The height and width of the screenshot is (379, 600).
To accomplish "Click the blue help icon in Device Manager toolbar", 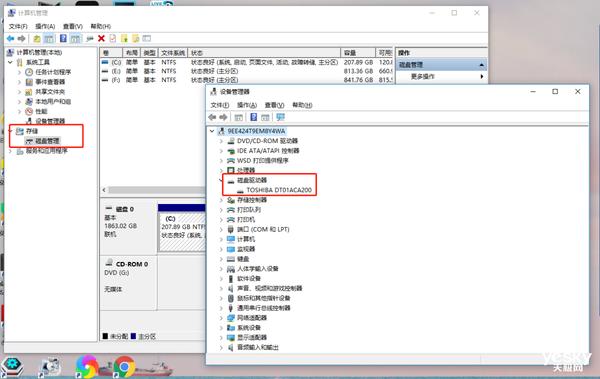I will click(253, 117).
